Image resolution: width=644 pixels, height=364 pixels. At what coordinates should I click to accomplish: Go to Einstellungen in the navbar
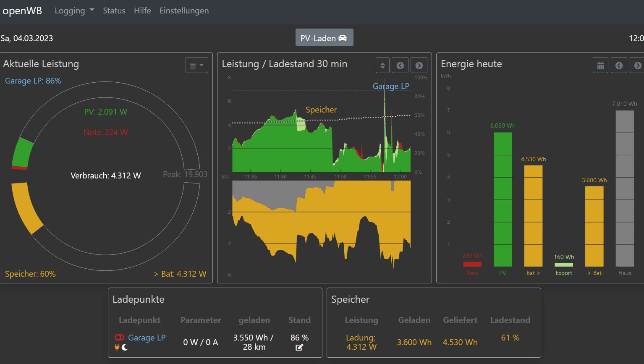click(184, 11)
